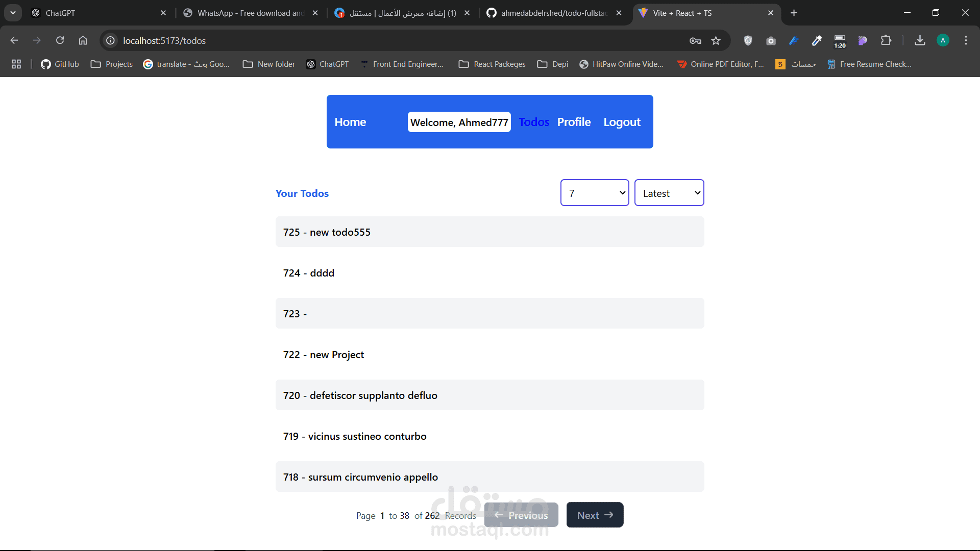Open the page size dropdown showing 7
The image size is (980, 551).
(595, 193)
